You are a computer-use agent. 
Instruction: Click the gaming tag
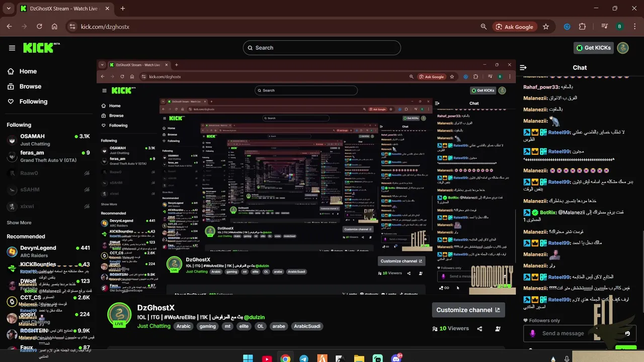(x=207, y=326)
